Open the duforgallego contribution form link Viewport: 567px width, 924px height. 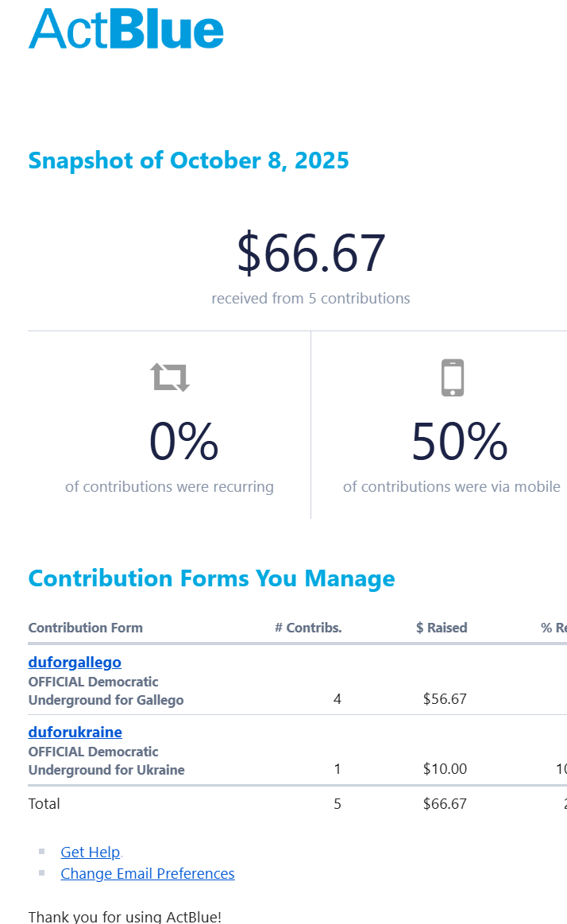click(75, 662)
